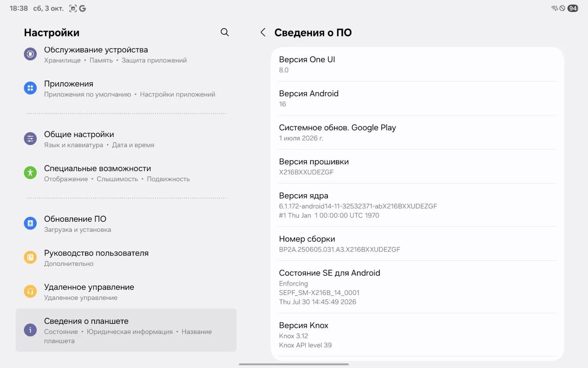
Task: Tap the battery indicator showing 94
Action: pos(573,8)
